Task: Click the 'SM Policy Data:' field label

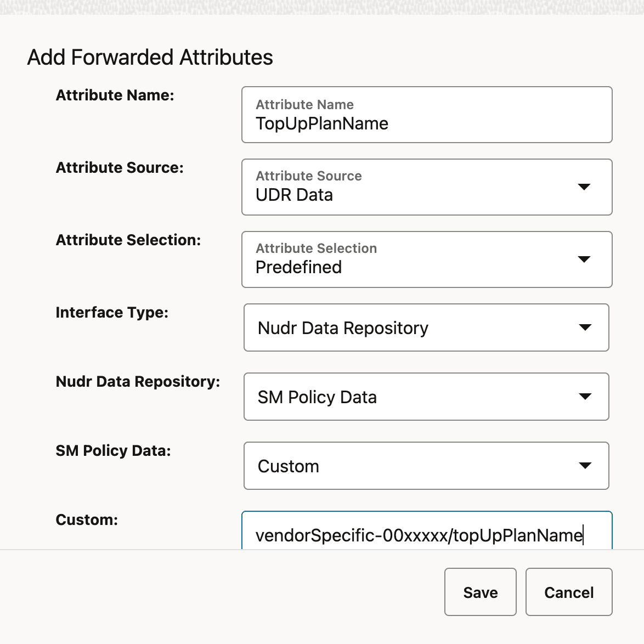Action: tap(114, 450)
